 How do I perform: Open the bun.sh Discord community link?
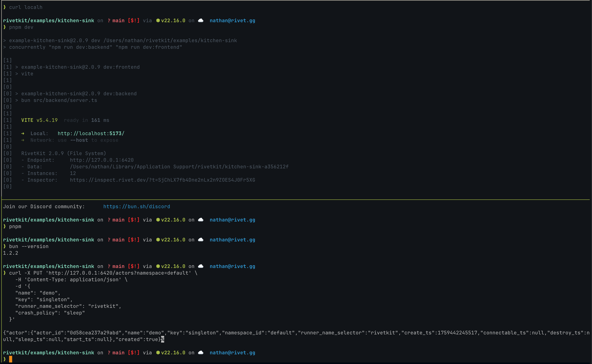coord(136,206)
